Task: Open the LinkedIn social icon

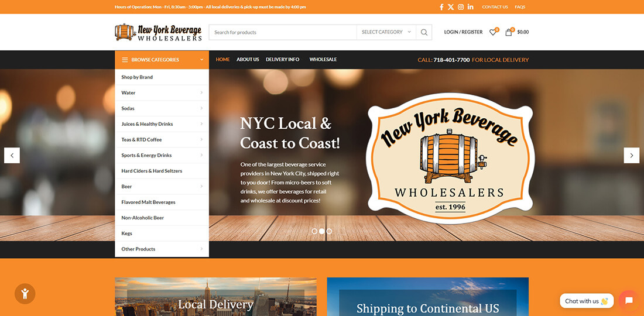Action: pos(470,7)
